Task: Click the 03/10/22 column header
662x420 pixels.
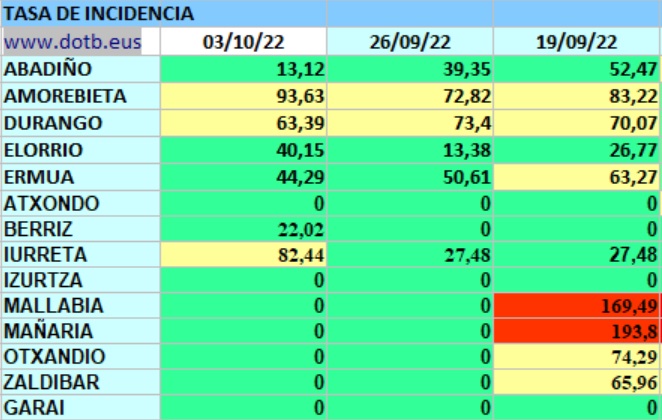Action: 243,42
